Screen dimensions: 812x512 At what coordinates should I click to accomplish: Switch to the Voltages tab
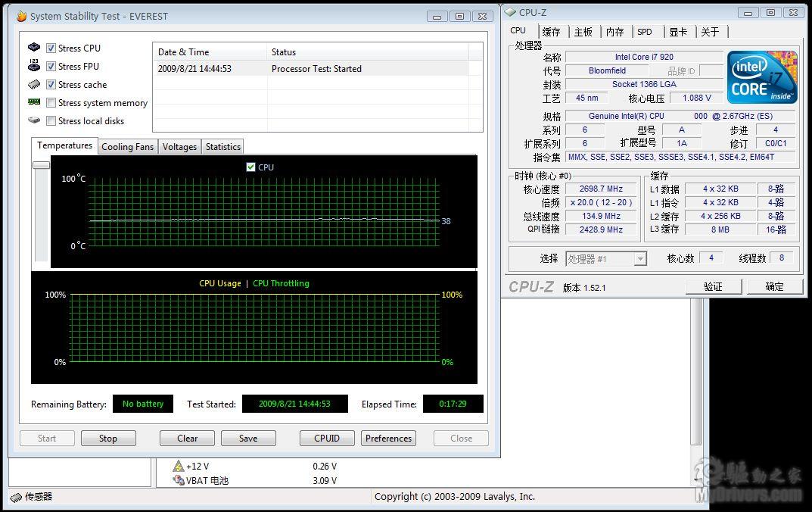179,146
